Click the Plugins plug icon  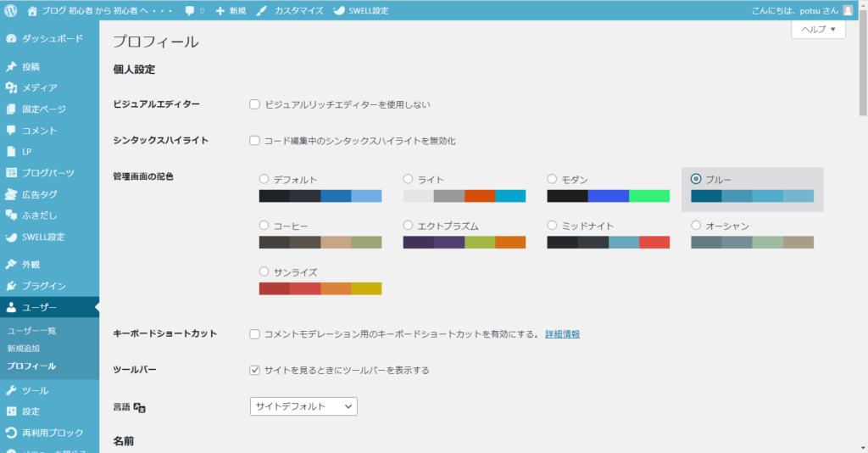[11, 286]
